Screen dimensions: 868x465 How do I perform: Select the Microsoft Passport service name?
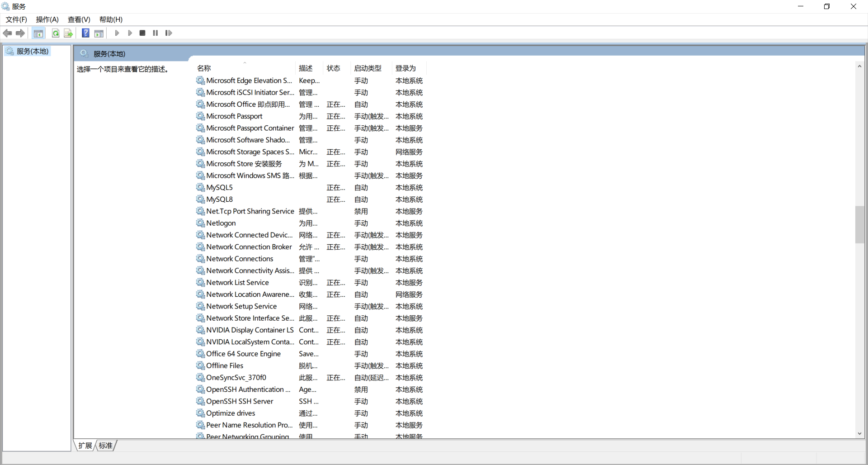(x=234, y=116)
